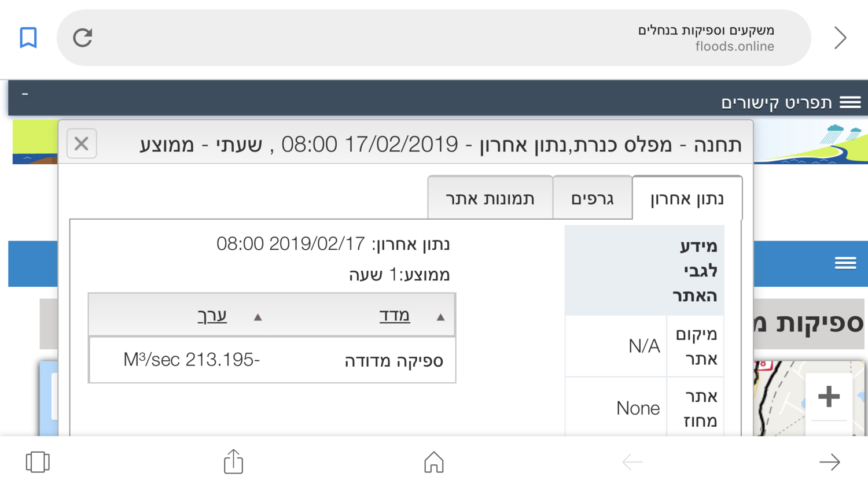Select the נתון אחרון tab
The image size is (868, 488).
click(687, 199)
